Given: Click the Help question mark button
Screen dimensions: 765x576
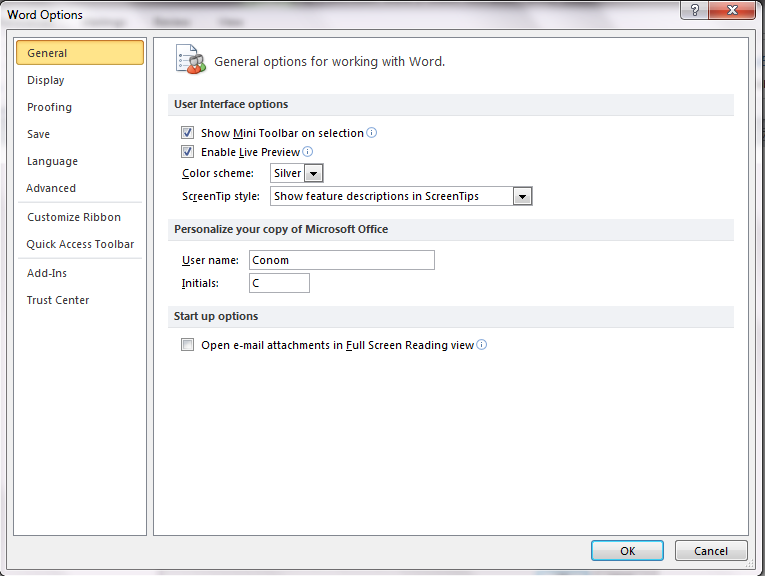Looking at the screenshot, I should [x=695, y=10].
